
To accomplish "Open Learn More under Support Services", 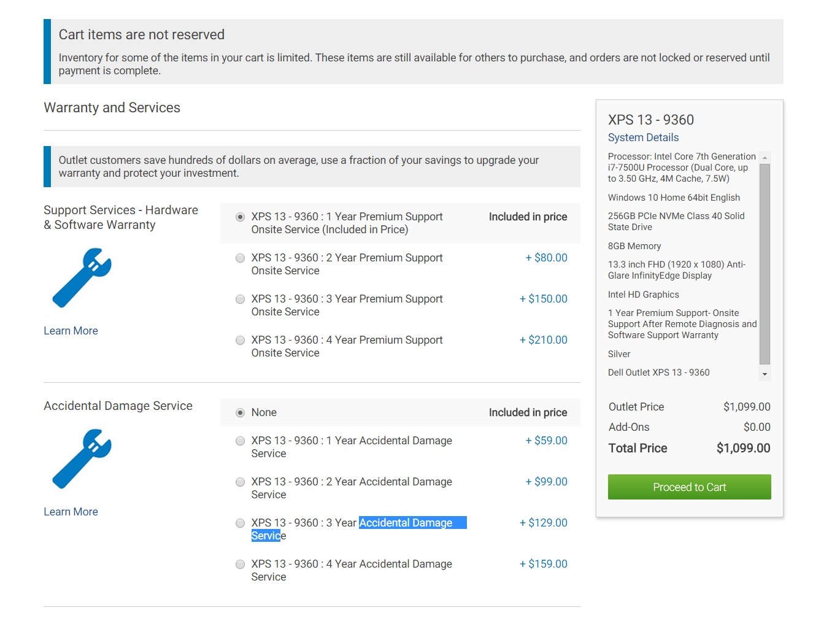I will 71,331.
